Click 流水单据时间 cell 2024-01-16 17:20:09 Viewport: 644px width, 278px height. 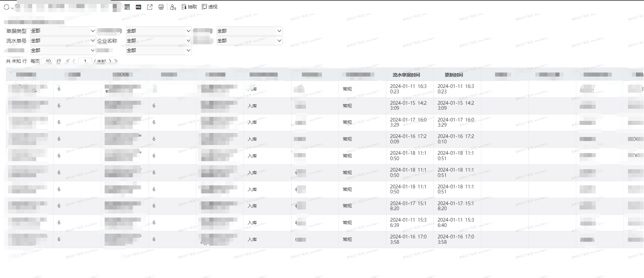(x=408, y=139)
